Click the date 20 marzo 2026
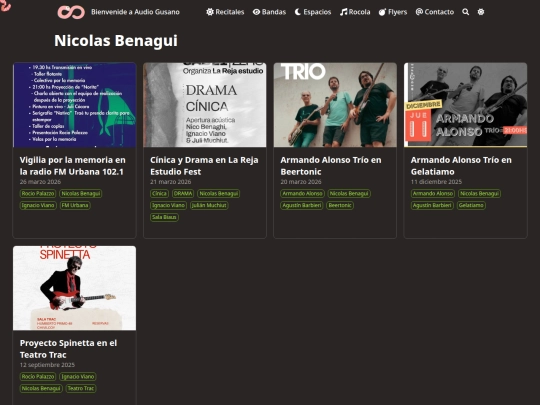 [x=301, y=182]
